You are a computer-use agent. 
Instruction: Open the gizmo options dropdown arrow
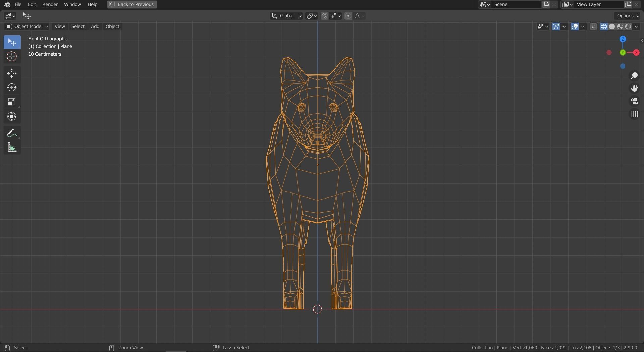coord(564,26)
